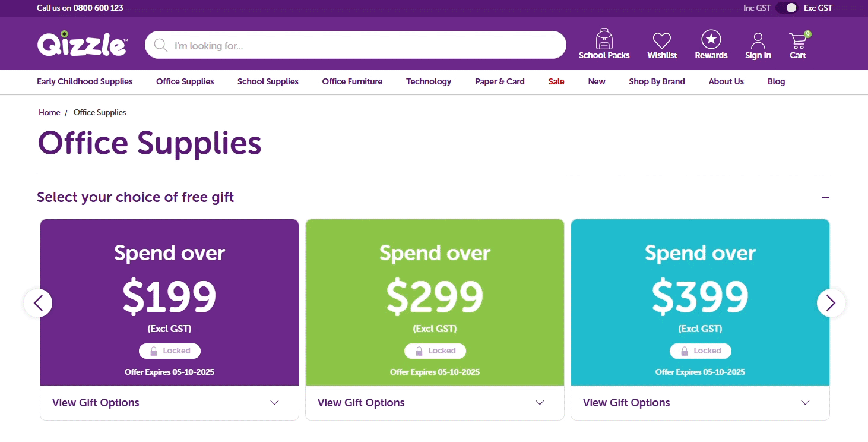Open the shopping Cart icon

click(x=799, y=40)
